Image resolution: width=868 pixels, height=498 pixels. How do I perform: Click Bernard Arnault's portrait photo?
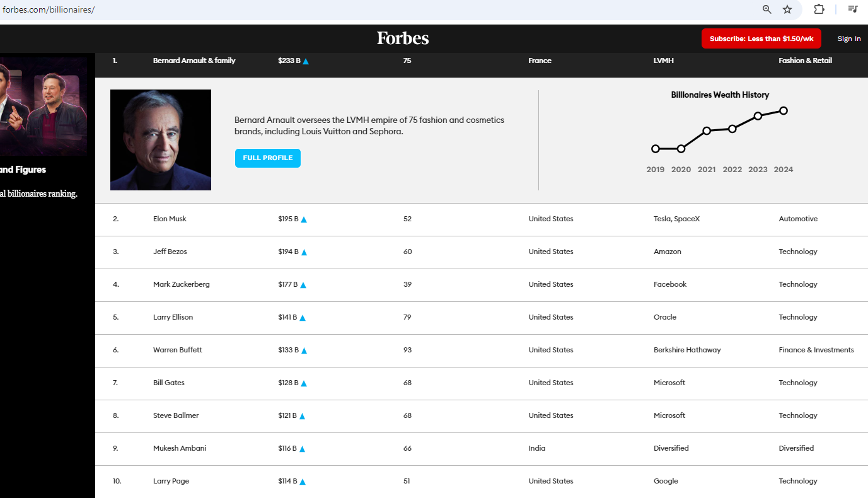(161, 140)
